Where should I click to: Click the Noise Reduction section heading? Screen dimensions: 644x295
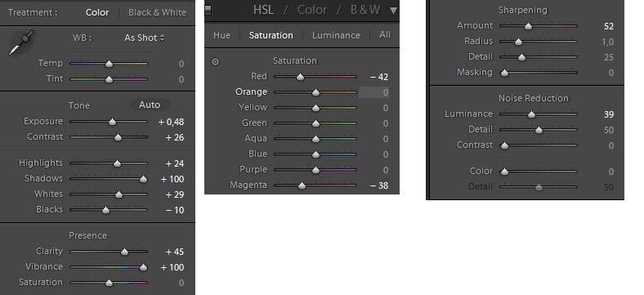click(533, 98)
